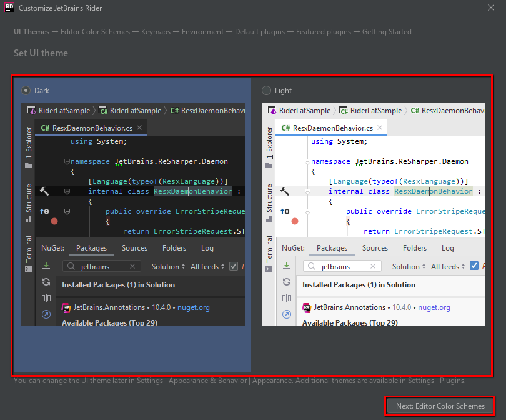Image resolution: width=506 pixels, height=420 pixels.
Task: Click the circled arrow icon in Light preview
Action: [287, 314]
